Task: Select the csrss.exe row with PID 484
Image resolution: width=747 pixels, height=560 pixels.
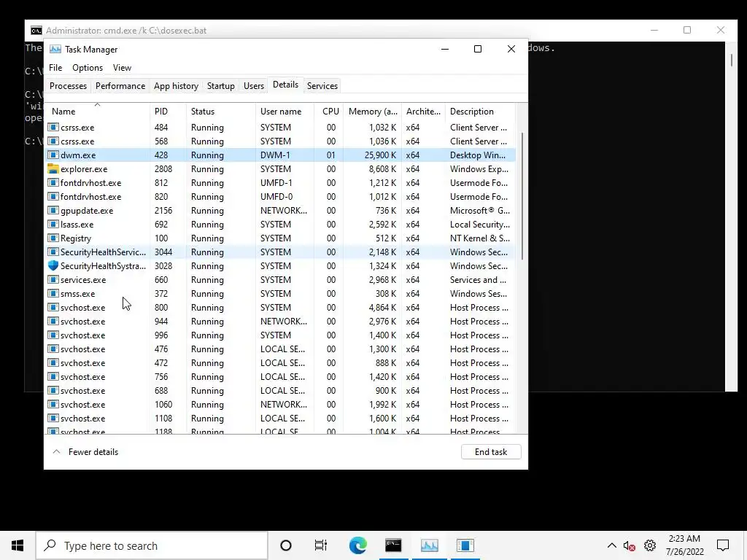Action: (x=280, y=127)
